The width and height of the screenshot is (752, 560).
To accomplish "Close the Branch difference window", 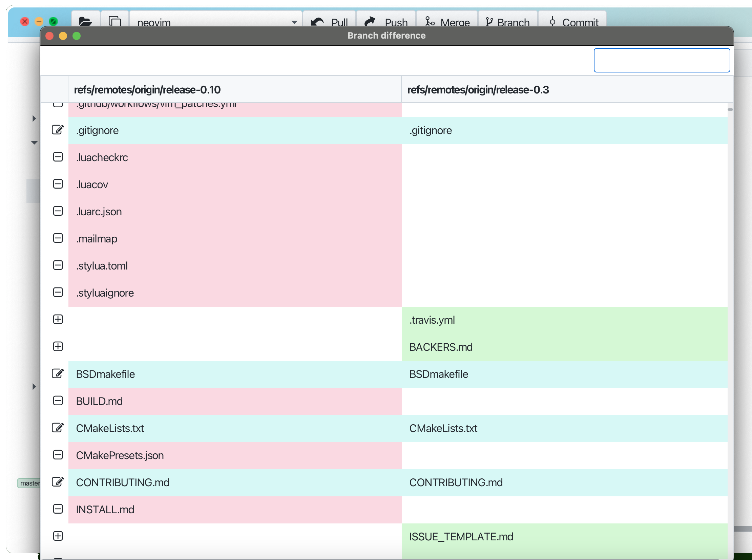I will (x=49, y=36).
